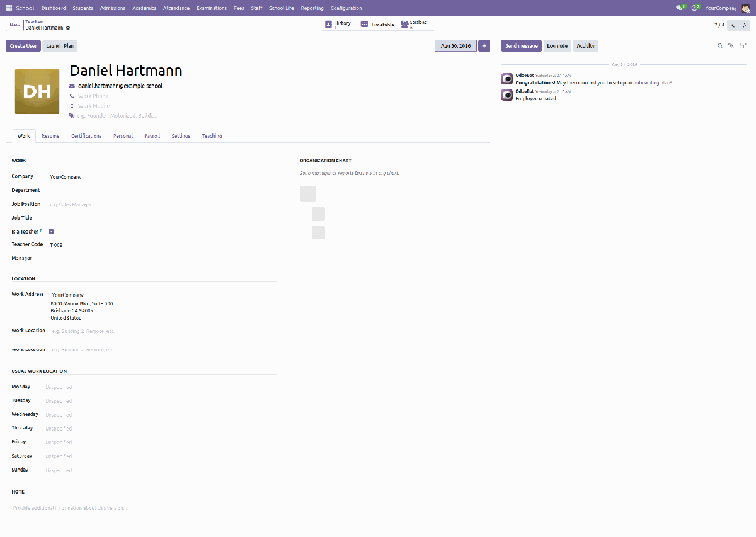Go to the previous record arrow
This screenshot has height=537, width=756.
point(733,25)
